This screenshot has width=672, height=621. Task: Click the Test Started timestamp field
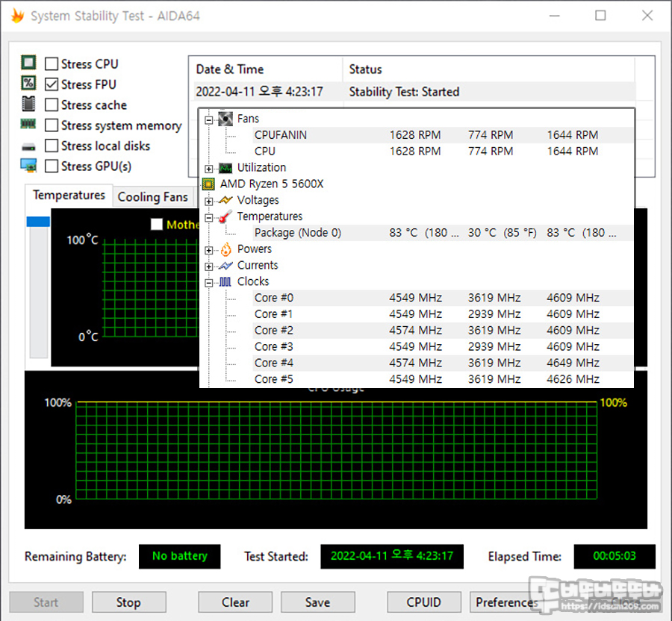click(x=392, y=556)
